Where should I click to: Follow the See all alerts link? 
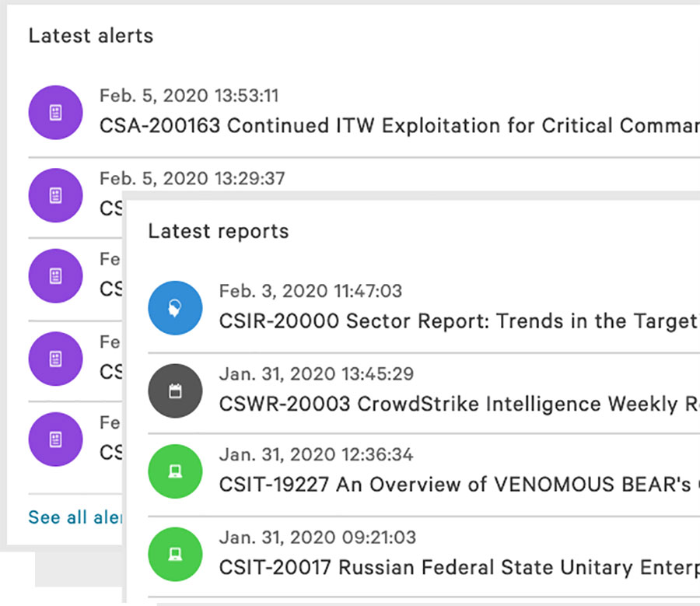(x=75, y=517)
